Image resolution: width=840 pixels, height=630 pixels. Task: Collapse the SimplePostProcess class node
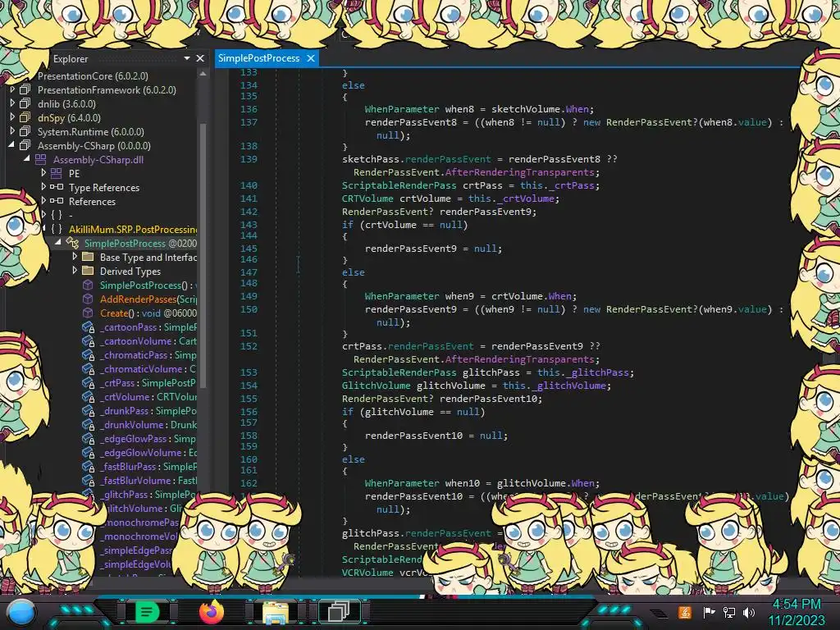[x=58, y=243]
